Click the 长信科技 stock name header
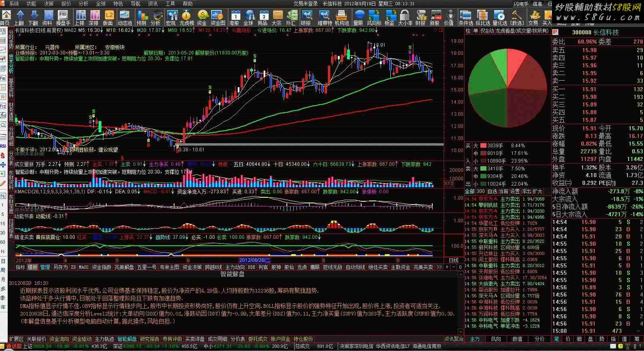This screenshot has height=351, width=644. pyautogui.click(x=606, y=32)
